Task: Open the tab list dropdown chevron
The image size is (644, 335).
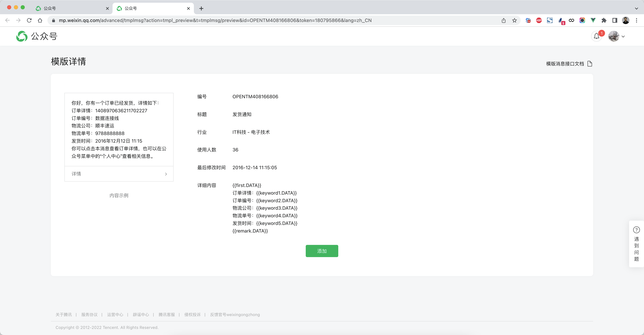Action: (x=636, y=8)
